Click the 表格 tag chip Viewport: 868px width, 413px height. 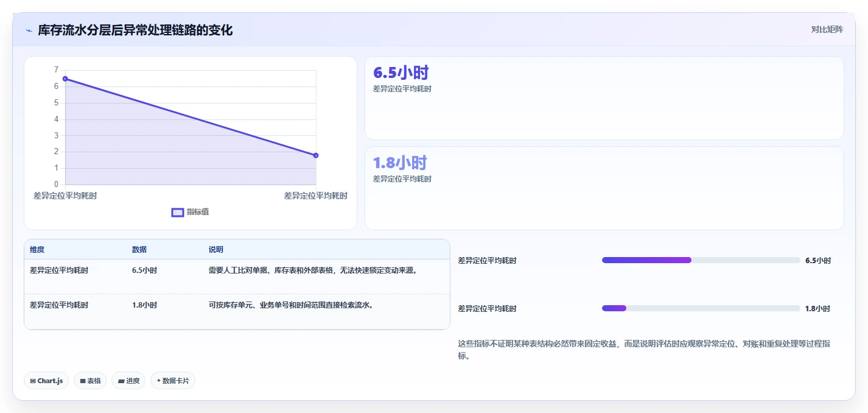tap(90, 381)
